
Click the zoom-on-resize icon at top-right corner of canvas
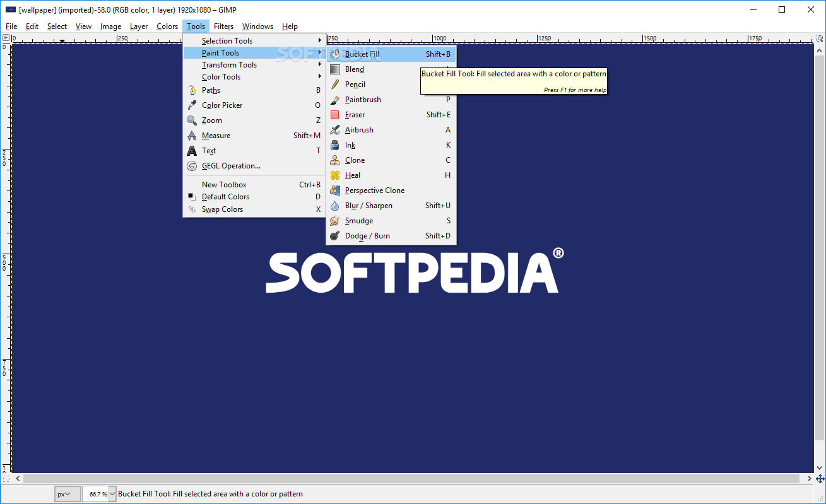(820, 38)
